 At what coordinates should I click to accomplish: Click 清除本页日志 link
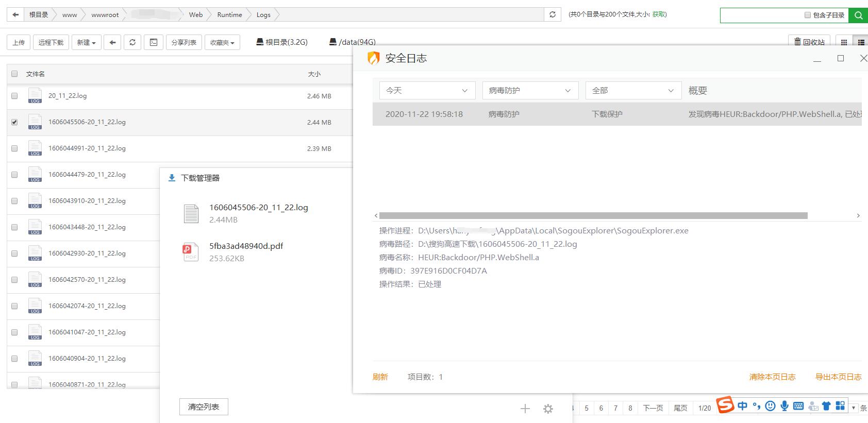tap(772, 377)
